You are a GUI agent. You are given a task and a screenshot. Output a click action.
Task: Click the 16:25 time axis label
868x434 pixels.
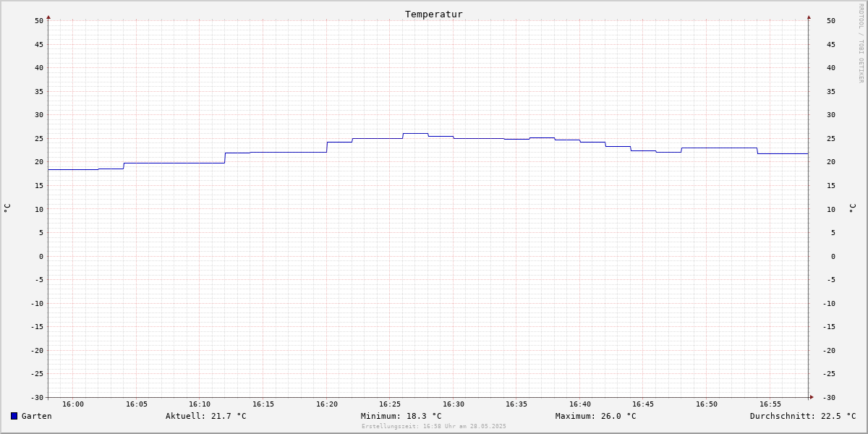pyautogui.click(x=390, y=404)
